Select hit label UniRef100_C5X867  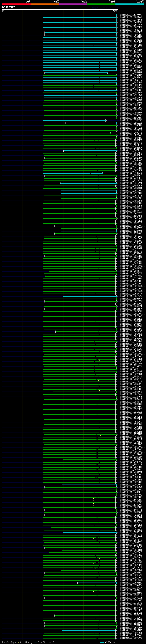point(131,93)
